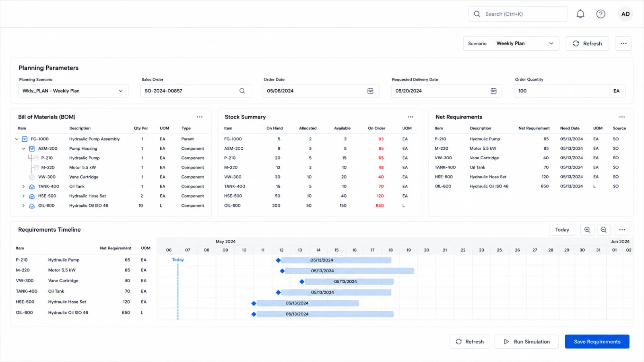
Task: Collapse the FG-1000 tree row
Action: (17, 139)
